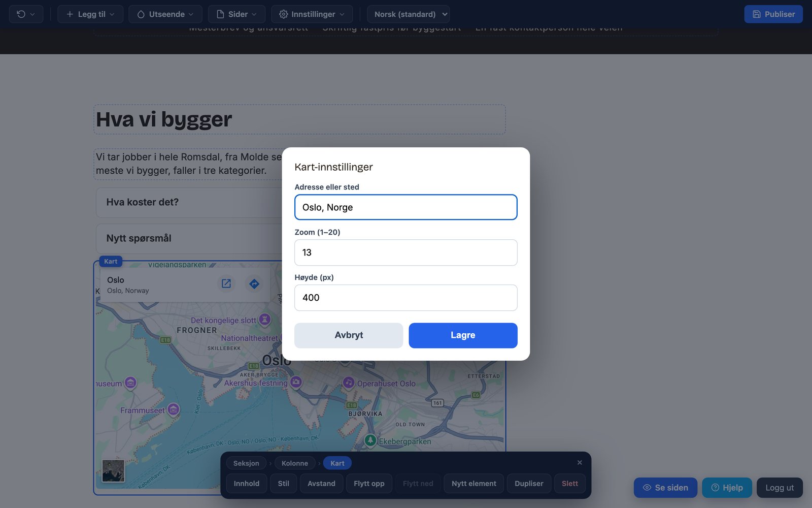
Task: Log out with Logg ut
Action: (x=780, y=488)
